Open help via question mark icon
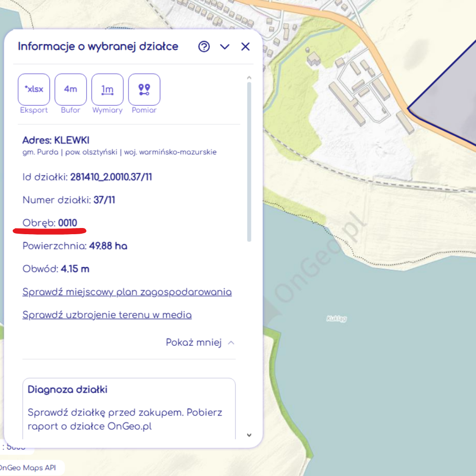This screenshot has width=476, height=476. click(x=204, y=47)
